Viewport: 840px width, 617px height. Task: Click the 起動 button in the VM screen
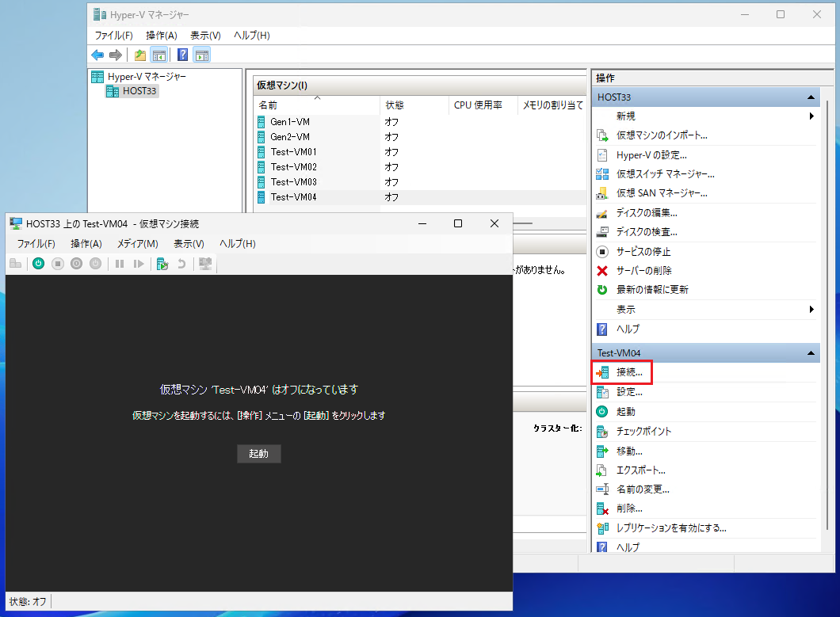pos(258,453)
